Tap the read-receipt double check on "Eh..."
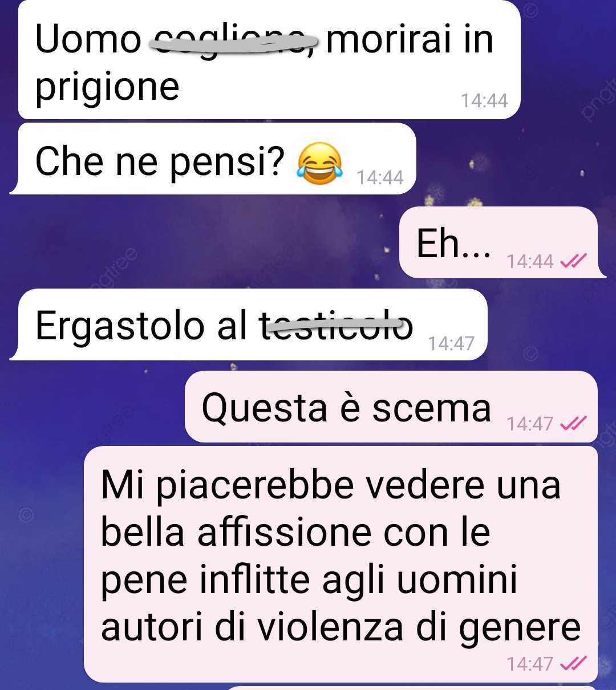Viewport: 616px width, 690px height. (x=573, y=261)
